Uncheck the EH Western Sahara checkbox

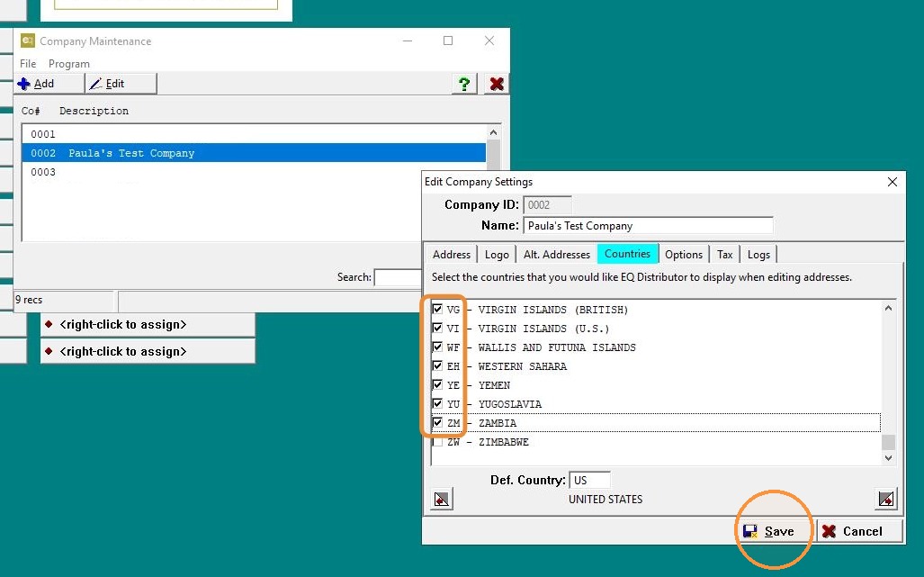pyautogui.click(x=437, y=365)
